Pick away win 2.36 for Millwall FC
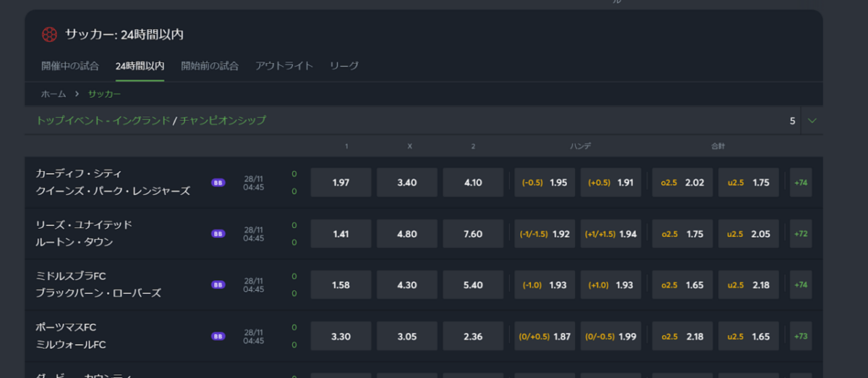The width and height of the screenshot is (868, 378). (x=473, y=336)
